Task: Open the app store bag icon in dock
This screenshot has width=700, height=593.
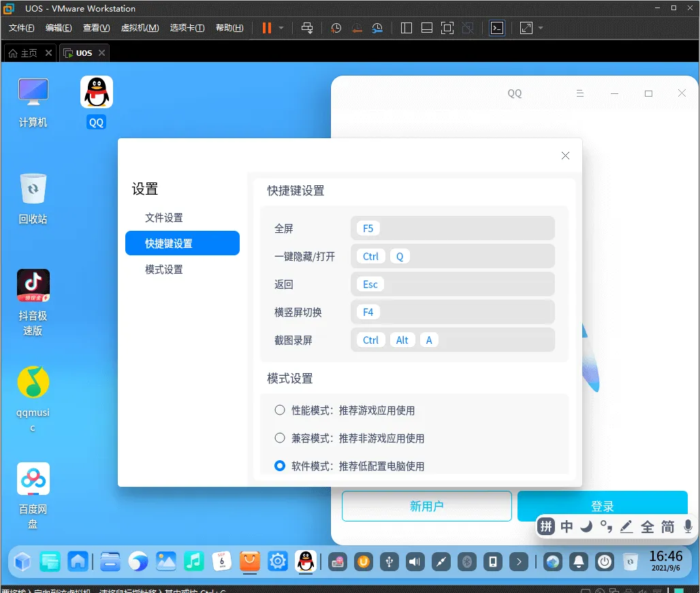Action: point(249,562)
